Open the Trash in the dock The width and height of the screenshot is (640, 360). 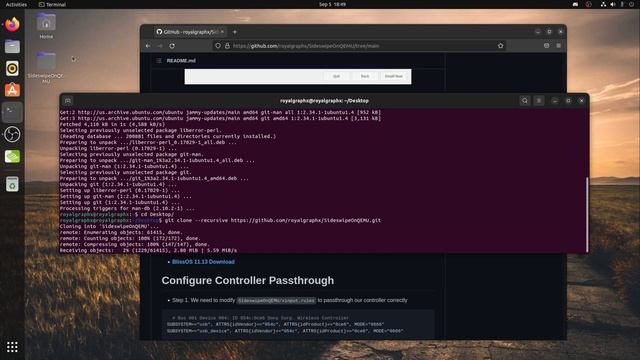12,184
